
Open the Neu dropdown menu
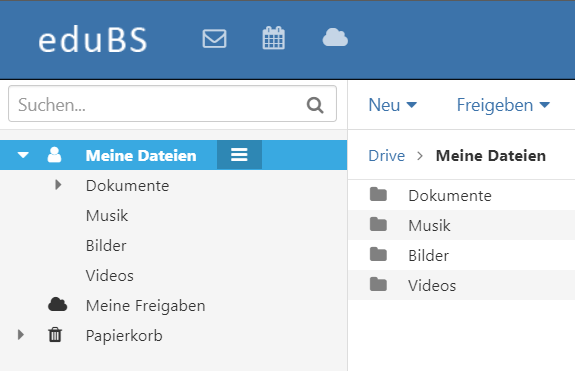pos(392,105)
